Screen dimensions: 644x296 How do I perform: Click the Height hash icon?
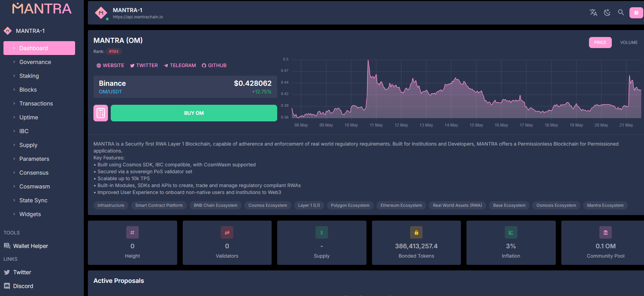[x=133, y=232]
